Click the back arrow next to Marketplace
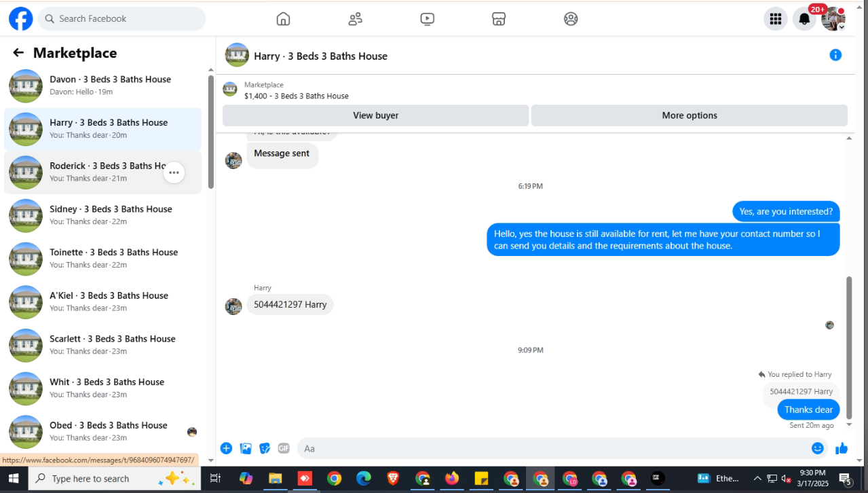868x493 pixels. [18, 53]
